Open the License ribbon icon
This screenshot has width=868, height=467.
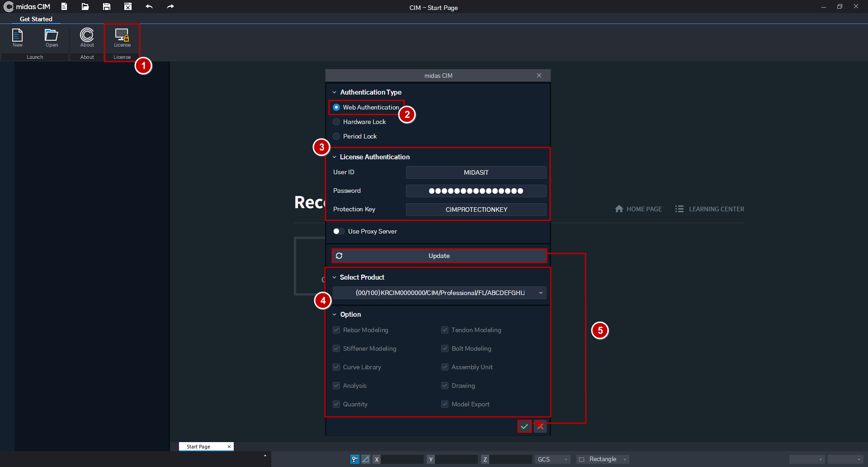pyautogui.click(x=122, y=38)
